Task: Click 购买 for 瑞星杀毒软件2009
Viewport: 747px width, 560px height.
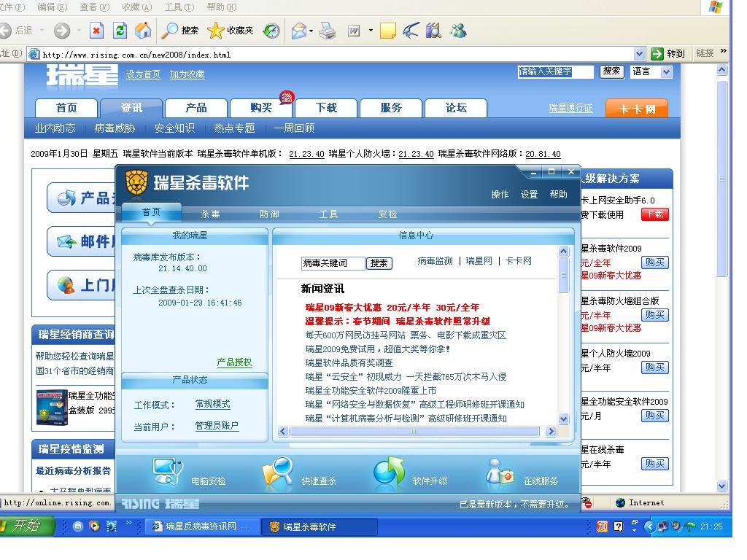Action: (654, 262)
